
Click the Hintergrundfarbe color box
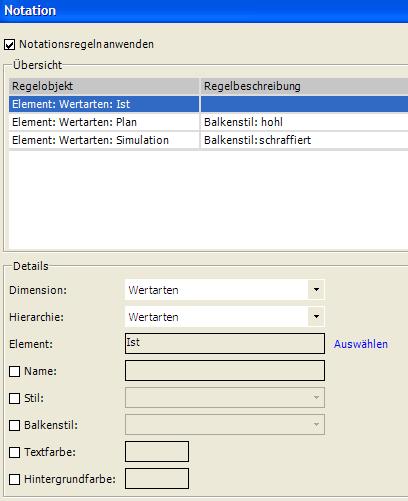(x=157, y=478)
